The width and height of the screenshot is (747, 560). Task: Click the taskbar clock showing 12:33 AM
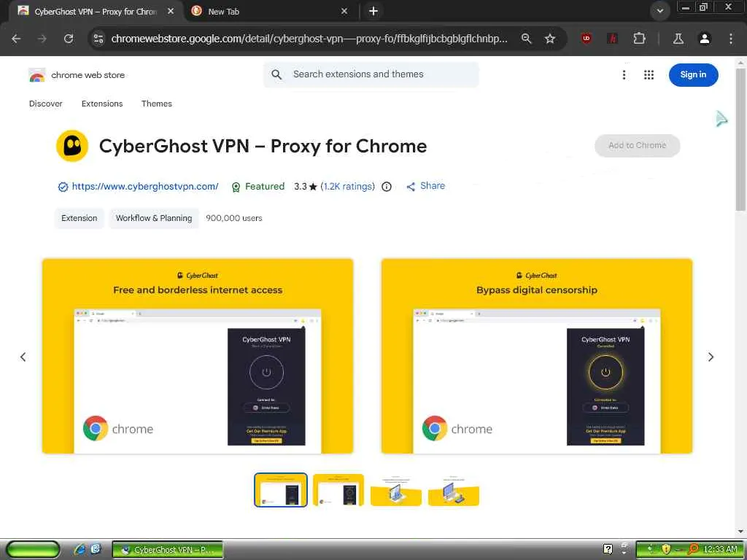coord(720,550)
